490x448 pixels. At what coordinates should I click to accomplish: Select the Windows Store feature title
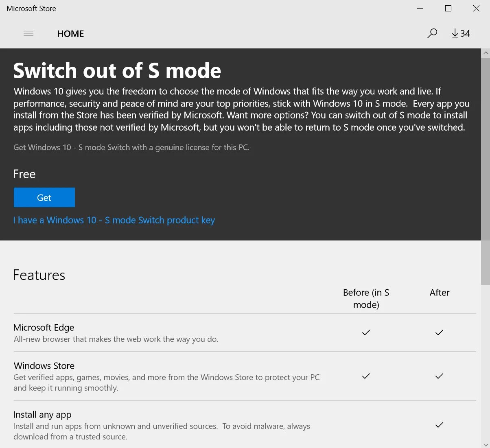coord(44,366)
